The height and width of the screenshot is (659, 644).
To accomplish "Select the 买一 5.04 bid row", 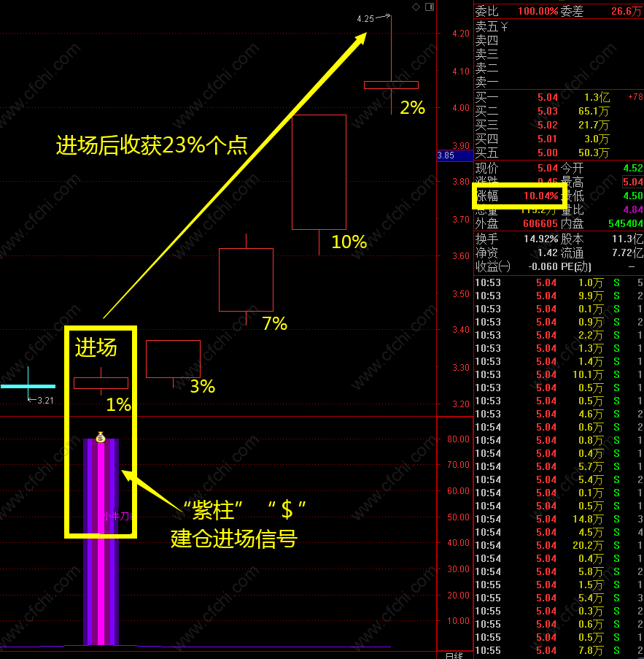I will click(559, 98).
